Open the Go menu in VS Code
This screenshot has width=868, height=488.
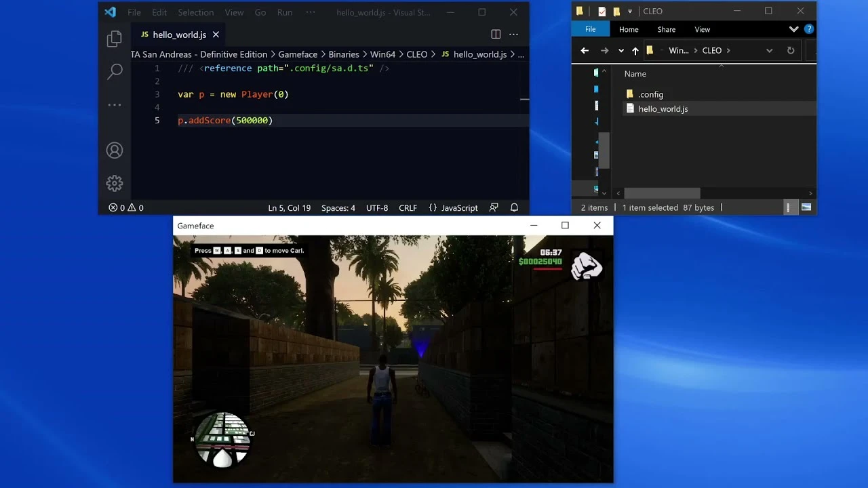pyautogui.click(x=260, y=12)
